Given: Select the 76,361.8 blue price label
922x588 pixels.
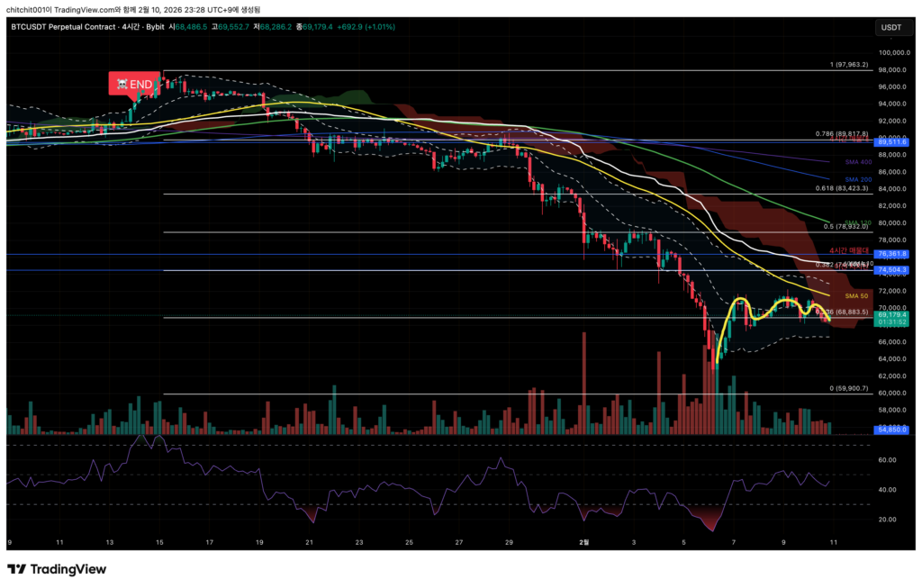Looking at the screenshot, I should pyautogui.click(x=890, y=255).
